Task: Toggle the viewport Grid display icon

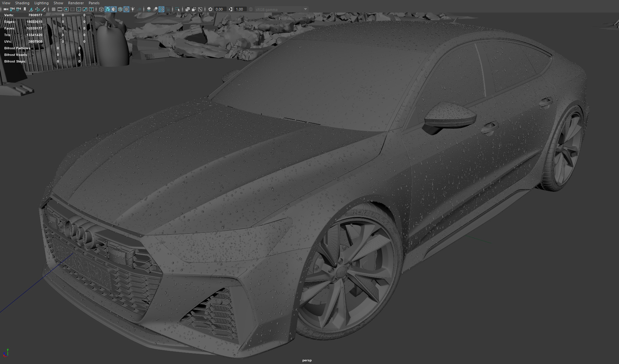Action: click(54, 9)
